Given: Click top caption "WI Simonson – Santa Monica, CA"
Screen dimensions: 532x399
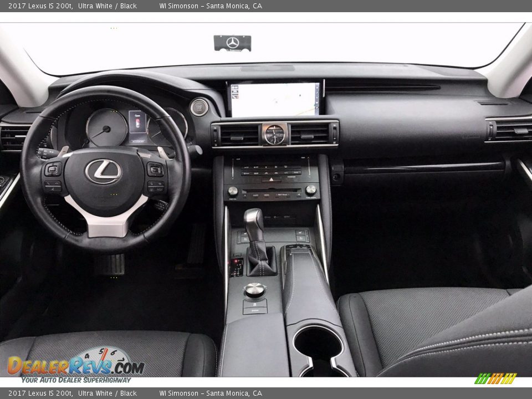Looking at the screenshot, I should coord(211,6).
